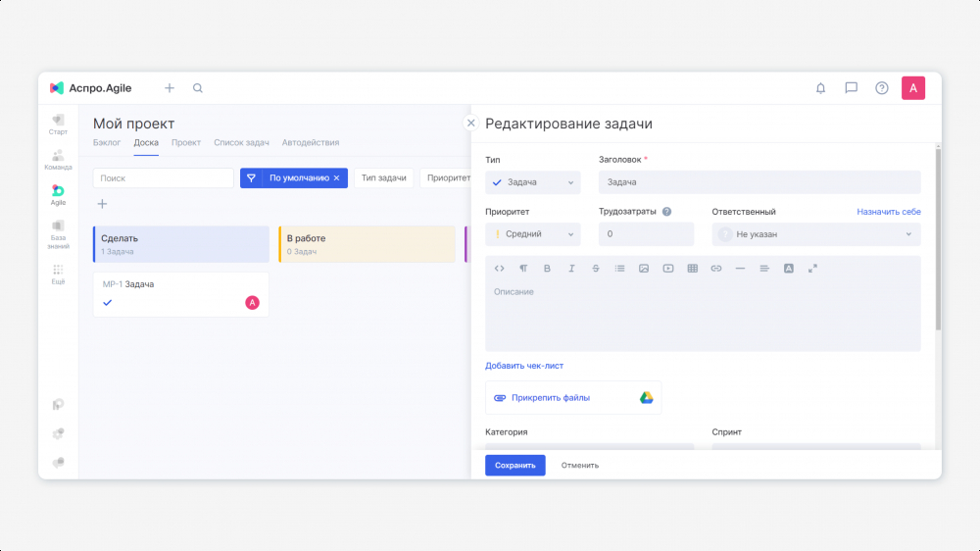Click the Описание text area
The image size is (980, 551).
pyautogui.click(x=703, y=316)
